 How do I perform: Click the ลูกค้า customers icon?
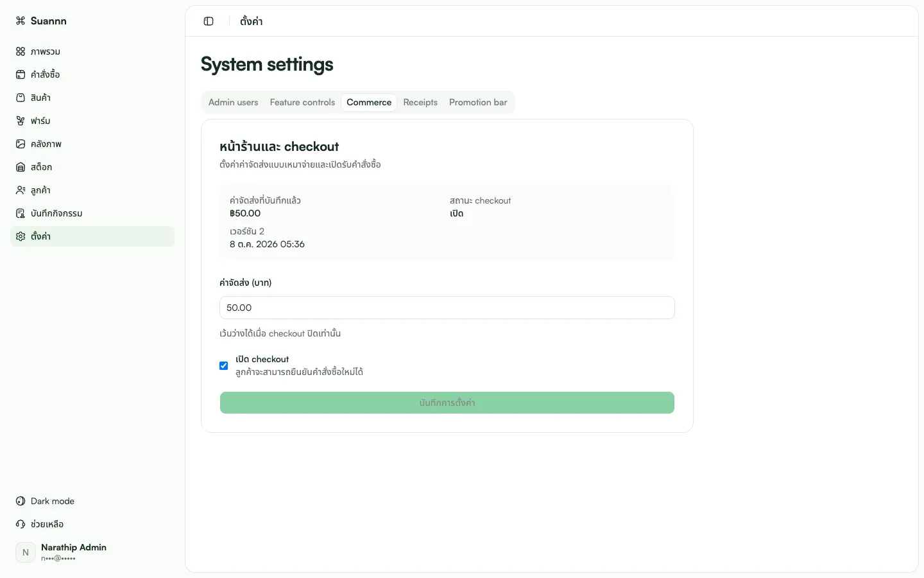[21, 190]
